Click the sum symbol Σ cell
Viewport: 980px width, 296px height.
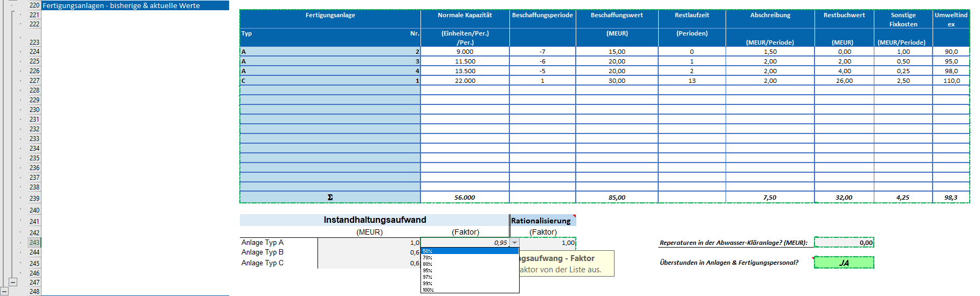pyautogui.click(x=330, y=198)
